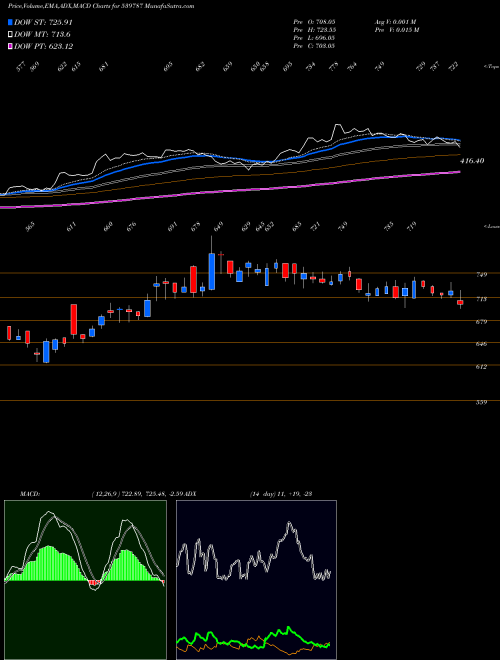The width and height of the screenshot is (500, 660).
Task: Click the magenta DOW PT legend swatch
Action: coord(10,46)
